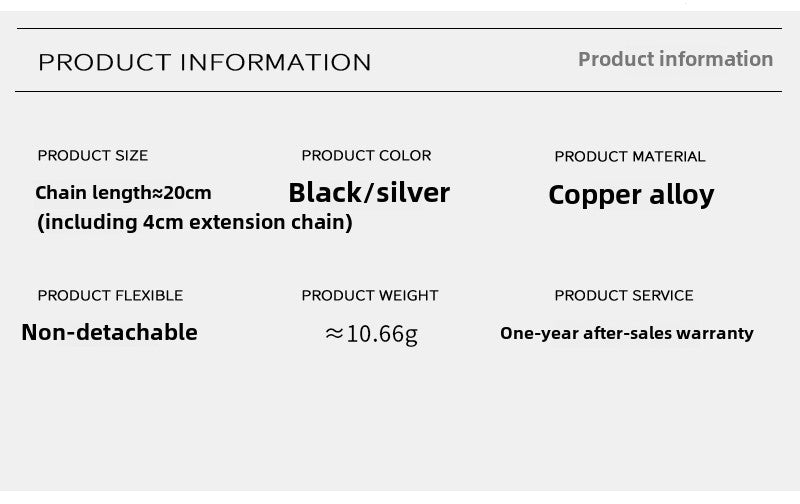Click the horizontal divider line above the heading
This screenshot has height=504, width=800.
tap(400, 29)
